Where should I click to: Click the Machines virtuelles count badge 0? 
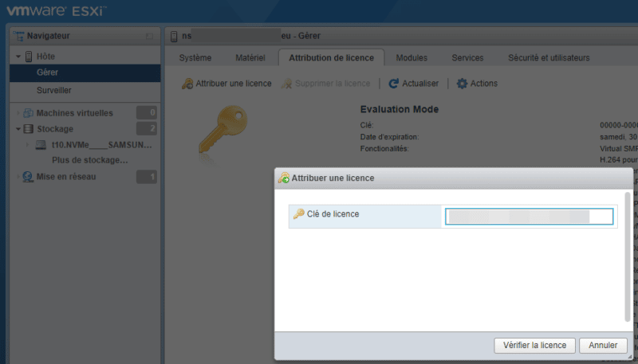pyautogui.click(x=147, y=112)
